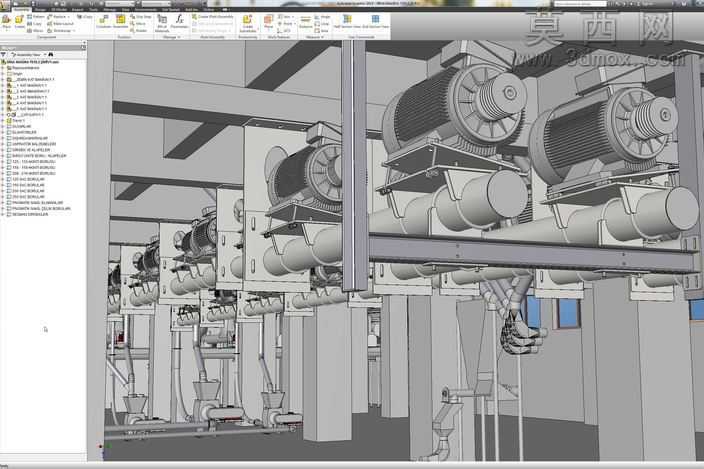The image size is (704, 469).
Task: Select the iCopy tool
Action: [84, 17]
